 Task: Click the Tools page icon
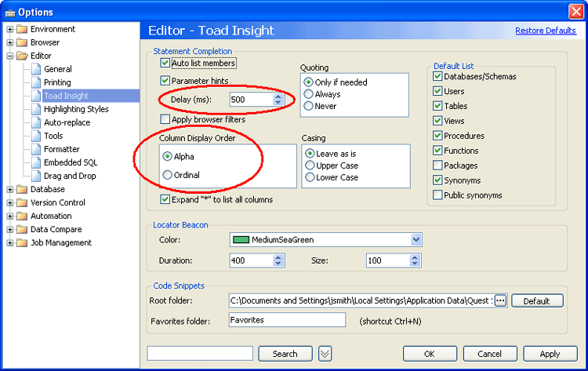click(x=36, y=136)
